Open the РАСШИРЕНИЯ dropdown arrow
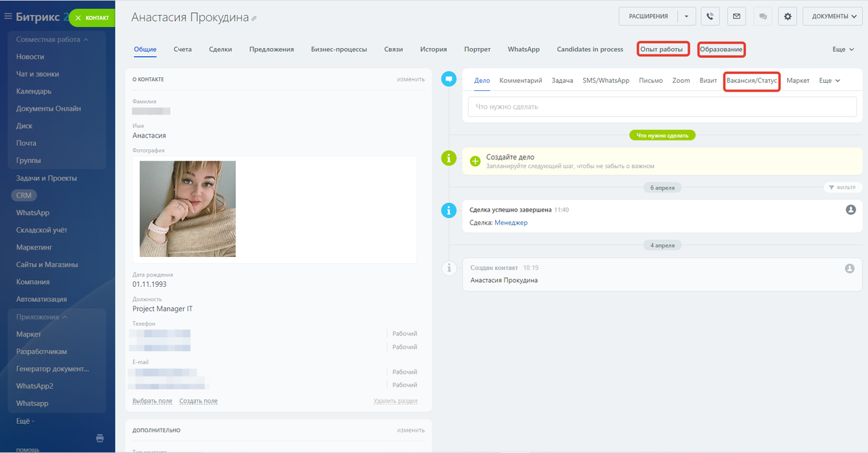The width and height of the screenshot is (868, 453). (686, 16)
